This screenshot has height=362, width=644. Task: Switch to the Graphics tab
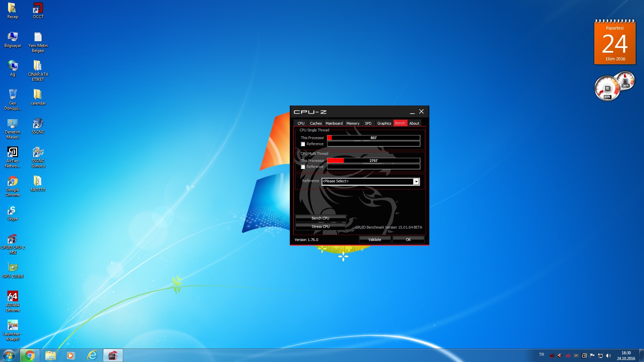[x=384, y=123]
